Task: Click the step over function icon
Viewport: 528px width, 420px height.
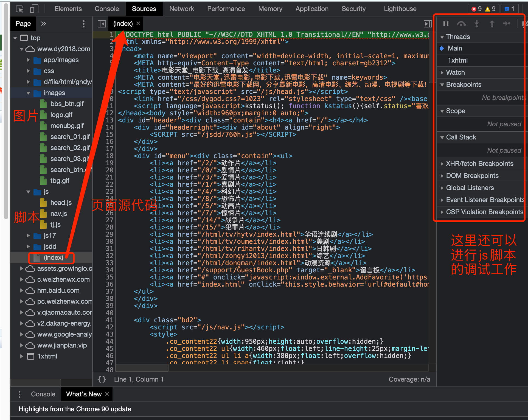Action: click(x=461, y=24)
